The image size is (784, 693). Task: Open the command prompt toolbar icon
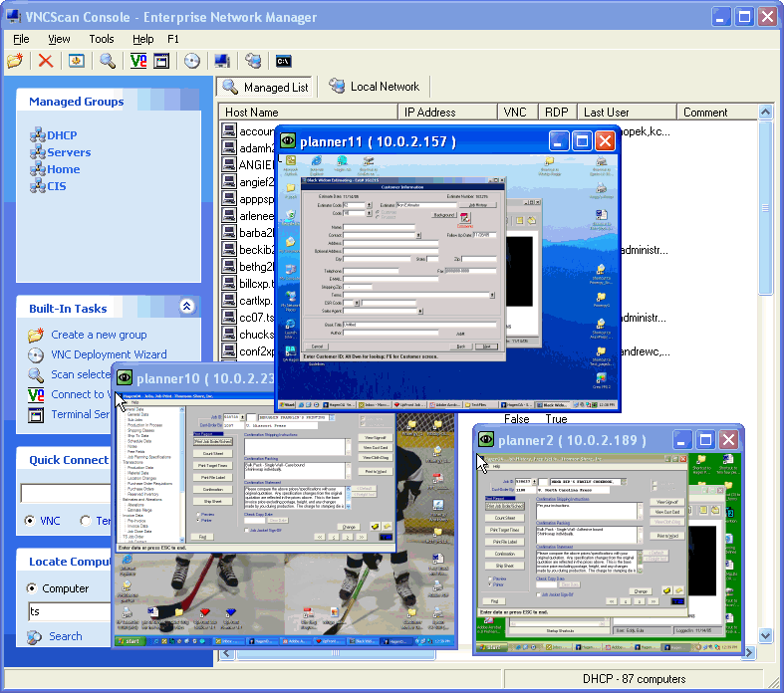coord(284,62)
